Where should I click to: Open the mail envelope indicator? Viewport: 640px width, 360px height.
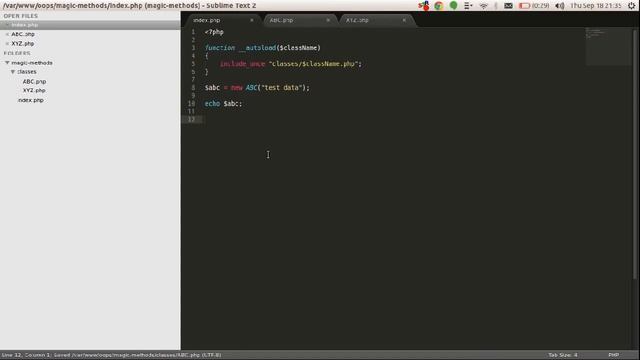pos(508,6)
